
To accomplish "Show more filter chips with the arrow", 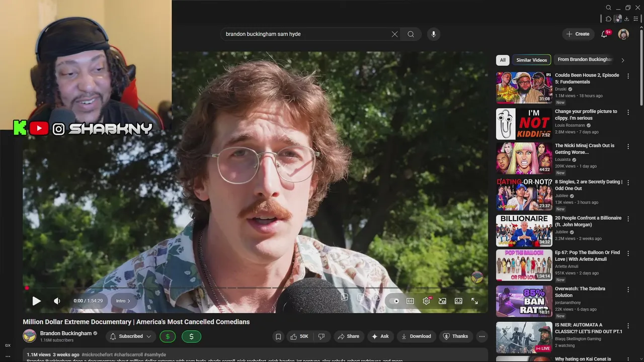I will (x=622, y=60).
